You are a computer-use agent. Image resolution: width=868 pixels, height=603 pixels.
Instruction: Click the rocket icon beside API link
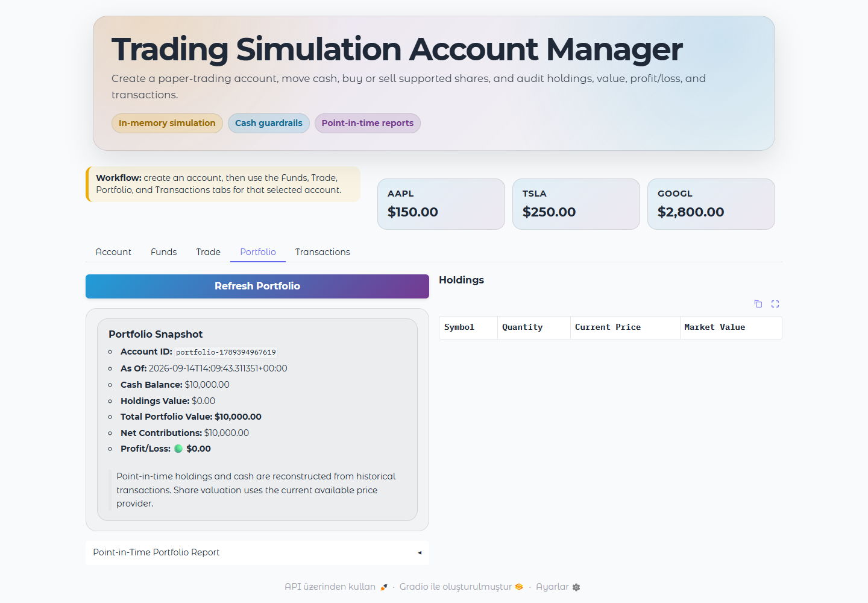[384, 587]
